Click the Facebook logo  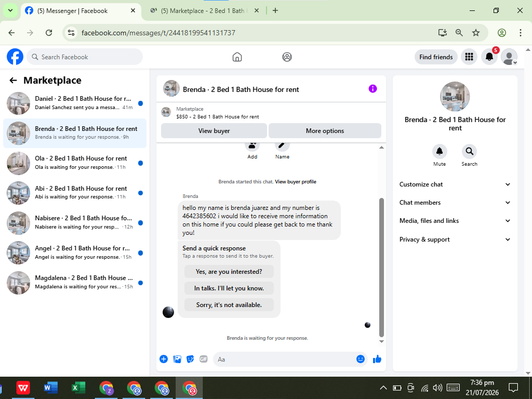click(15, 57)
